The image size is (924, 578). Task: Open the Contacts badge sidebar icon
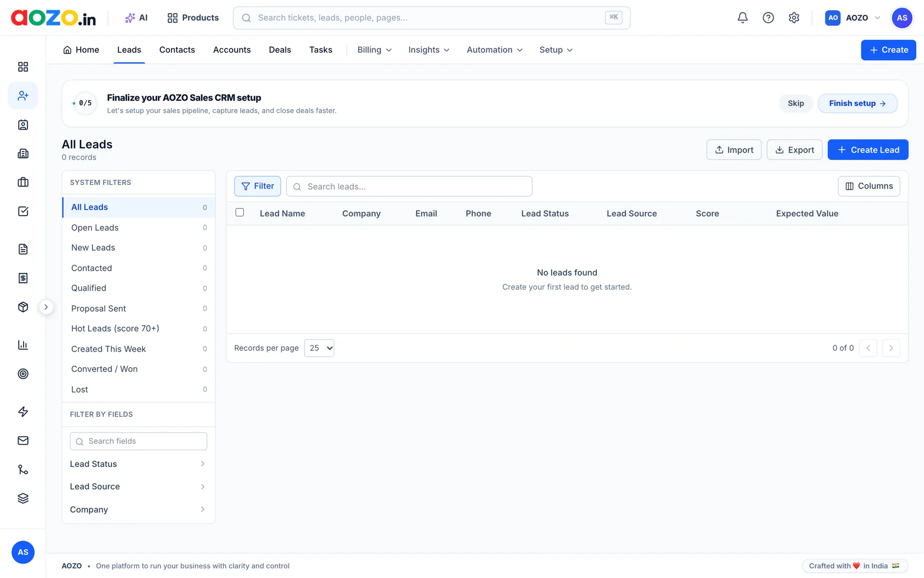pos(23,125)
